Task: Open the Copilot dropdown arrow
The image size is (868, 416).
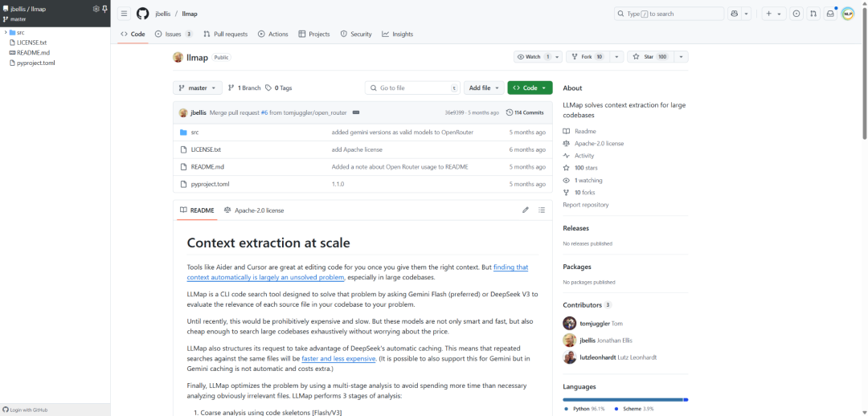Action: pos(746,14)
